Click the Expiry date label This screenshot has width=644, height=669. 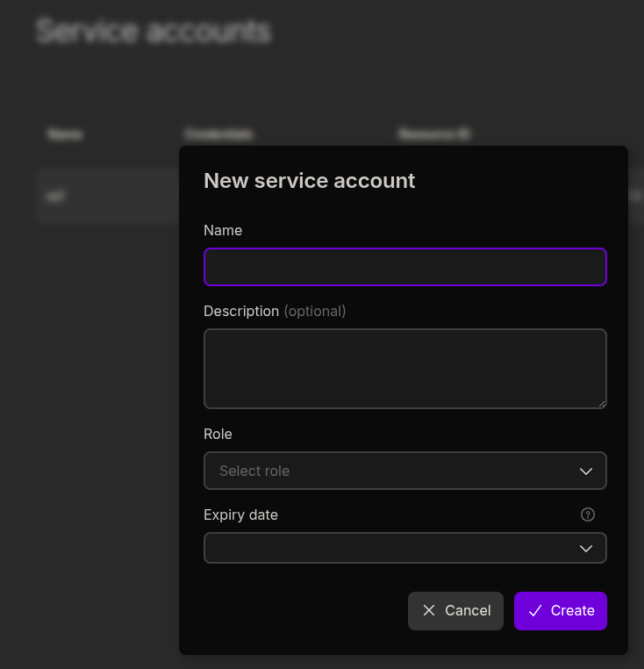click(x=240, y=514)
